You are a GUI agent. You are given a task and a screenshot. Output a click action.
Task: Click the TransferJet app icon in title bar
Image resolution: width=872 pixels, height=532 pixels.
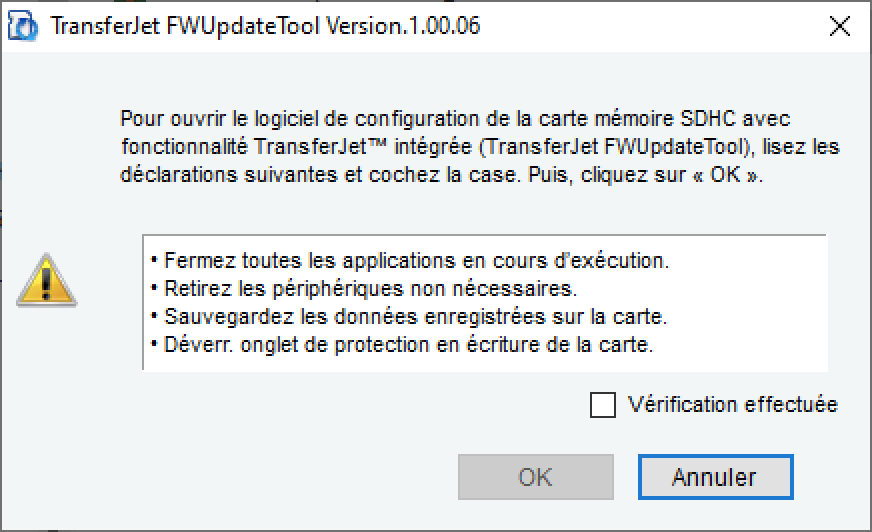pos(23,27)
